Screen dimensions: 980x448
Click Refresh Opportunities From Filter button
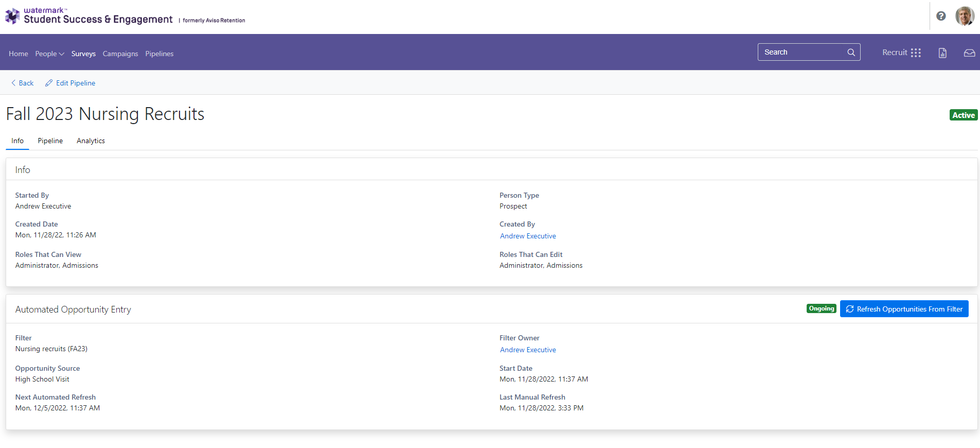904,309
